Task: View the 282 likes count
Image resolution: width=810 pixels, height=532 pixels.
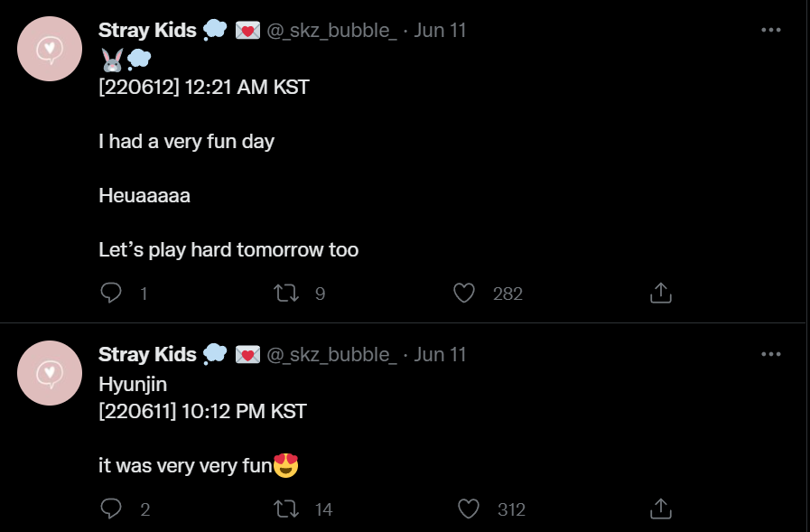Action: click(x=507, y=294)
